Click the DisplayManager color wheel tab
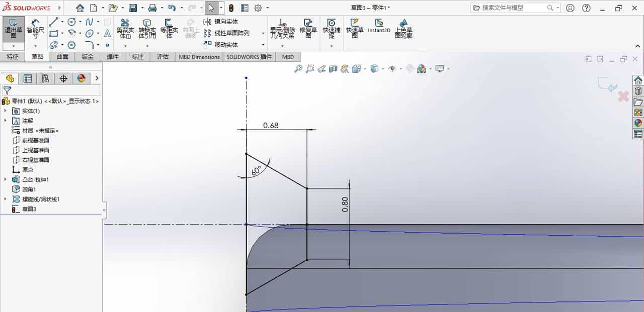 point(80,78)
